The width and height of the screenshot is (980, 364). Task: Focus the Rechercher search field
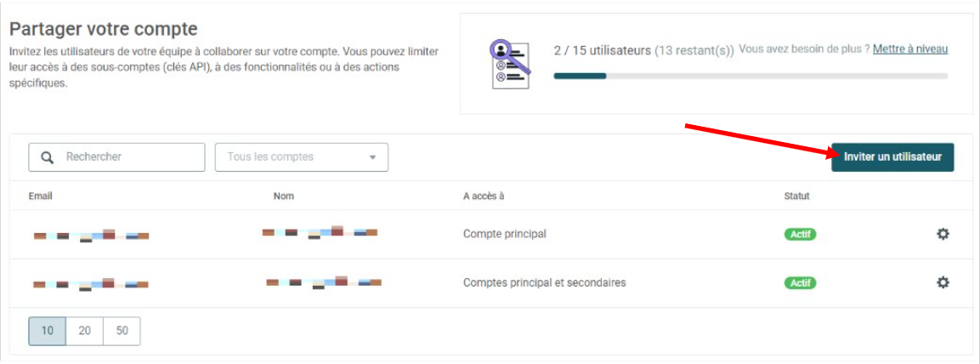[116, 157]
